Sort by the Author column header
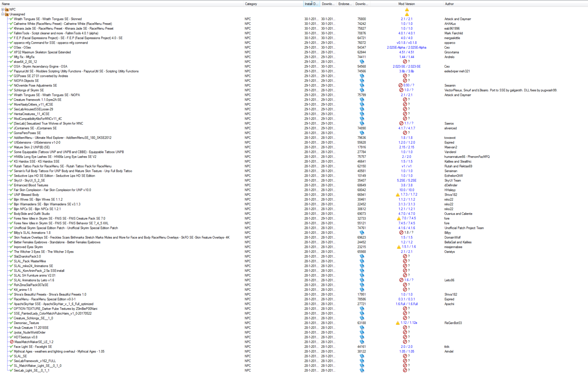Screen dimensions: 588x378 point(515,4)
